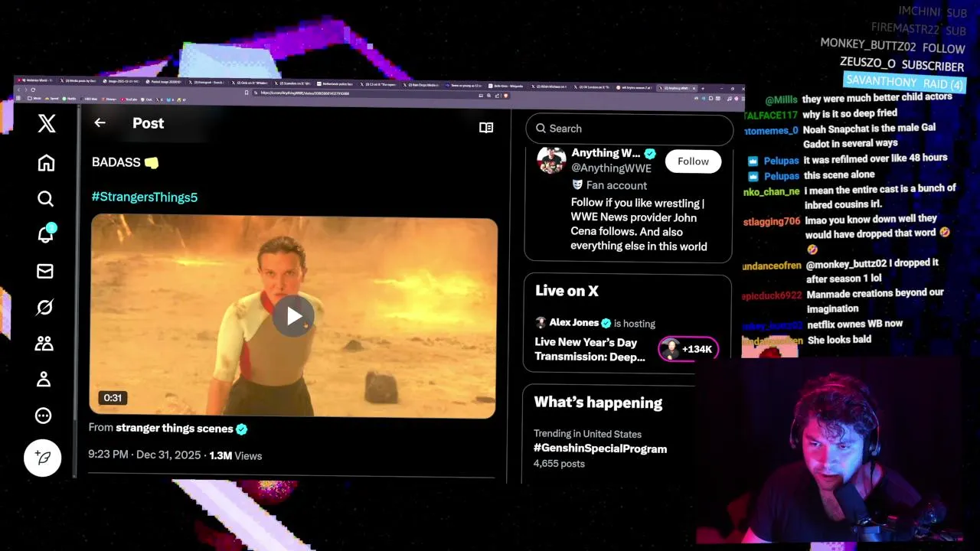Open Live New Year's Day Transmission broadcast
Screen dimensions: 980x551
[x=590, y=350]
